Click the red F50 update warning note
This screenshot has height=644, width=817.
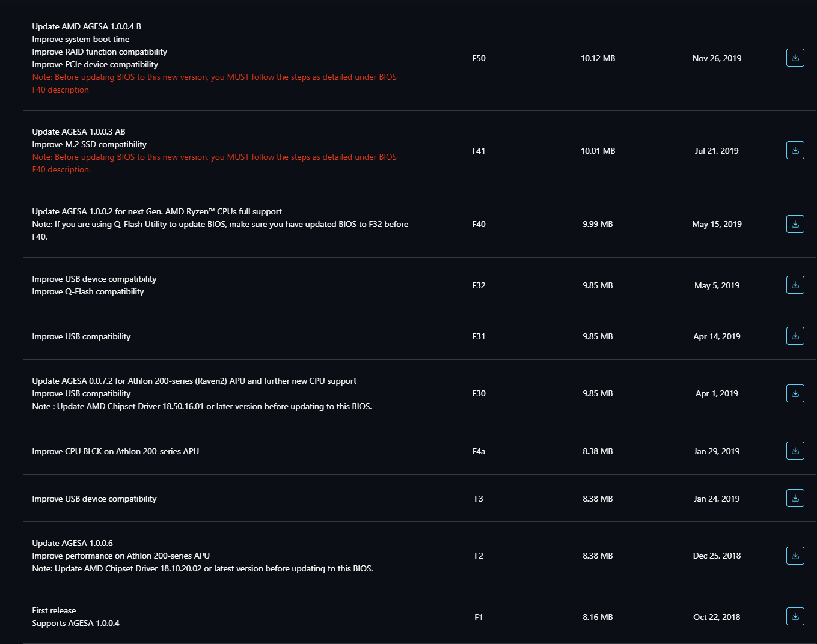click(214, 84)
